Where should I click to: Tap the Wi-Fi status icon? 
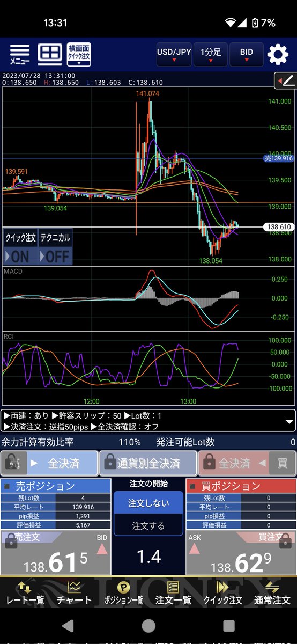[231, 23]
